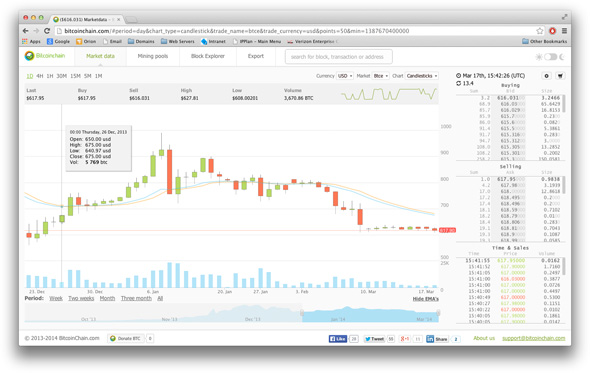Click the search for block input field
Image resolution: width=590 pixels, height=373 pixels.
tap(339, 57)
